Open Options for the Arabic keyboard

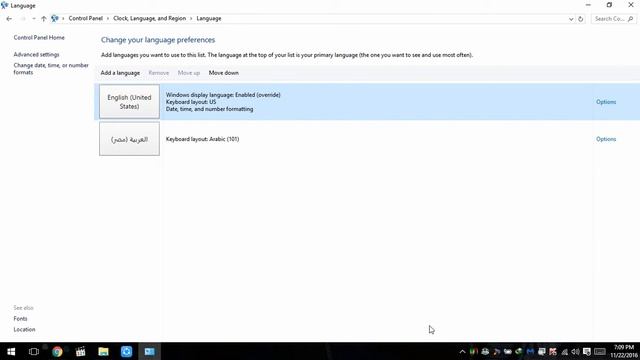(x=606, y=139)
